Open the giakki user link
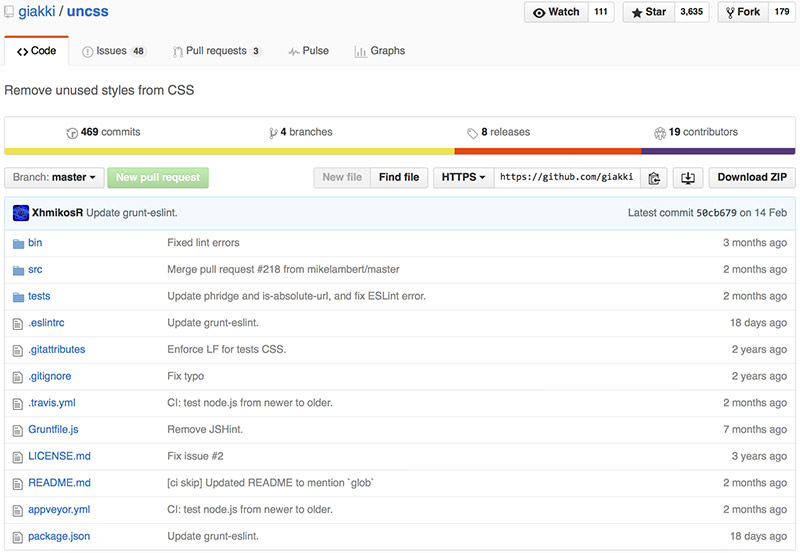 tap(37, 11)
